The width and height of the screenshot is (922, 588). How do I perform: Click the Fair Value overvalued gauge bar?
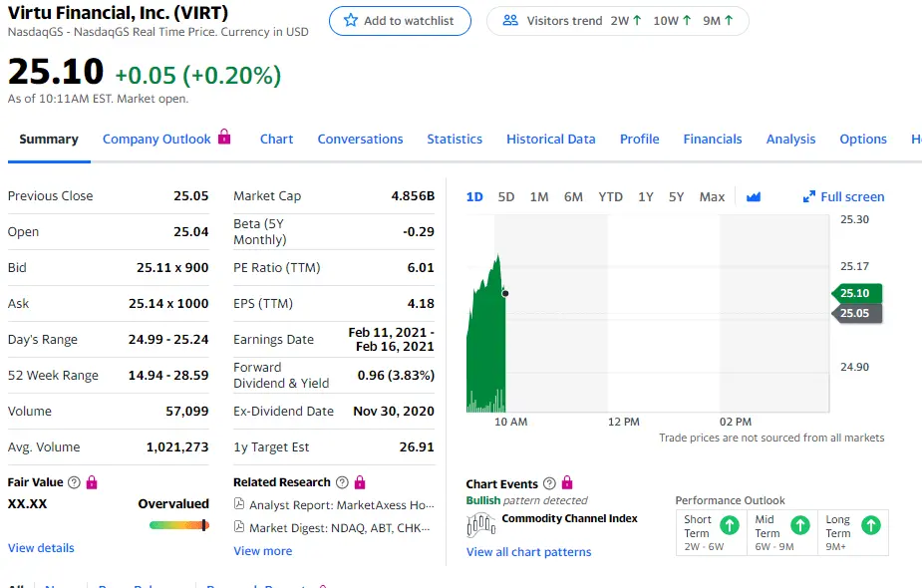pos(179,525)
